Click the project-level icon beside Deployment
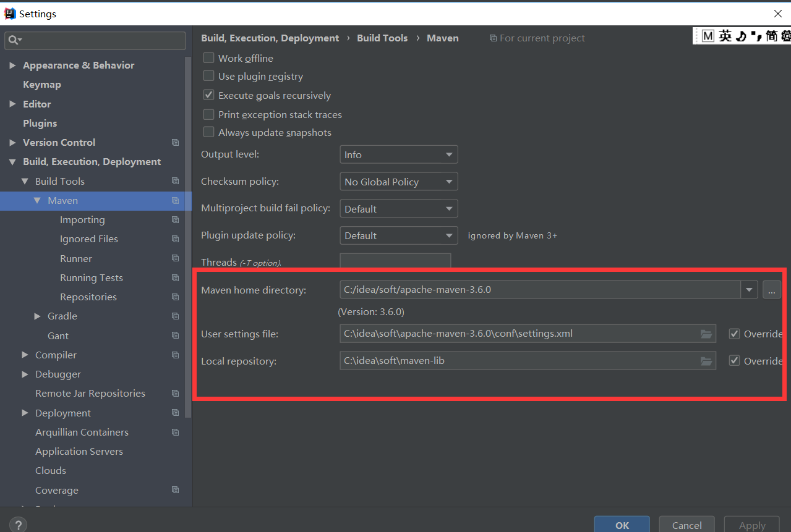 click(176, 413)
